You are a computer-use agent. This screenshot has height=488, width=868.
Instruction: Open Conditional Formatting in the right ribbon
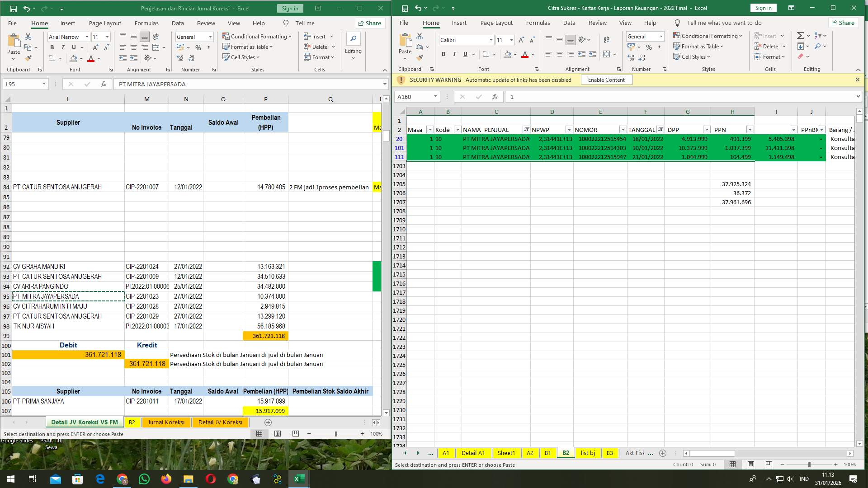[708, 36]
